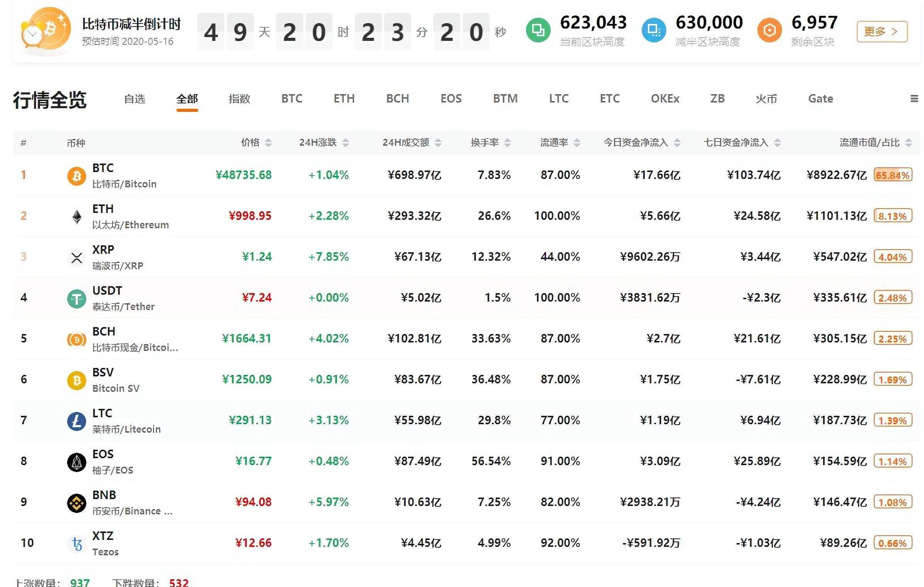924x587 pixels.
Task: Click the black EOS coin icon
Action: click(x=77, y=462)
